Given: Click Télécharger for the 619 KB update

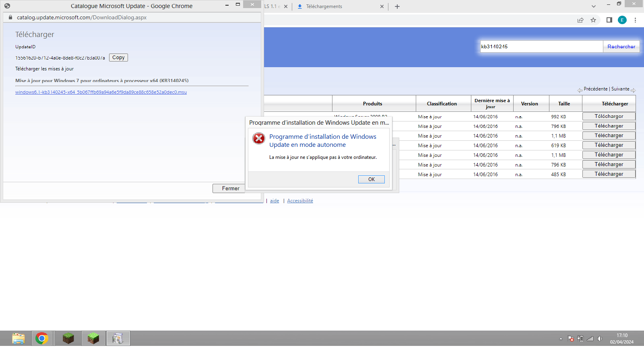Looking at the screenshot, I should (x=609, y=145).
